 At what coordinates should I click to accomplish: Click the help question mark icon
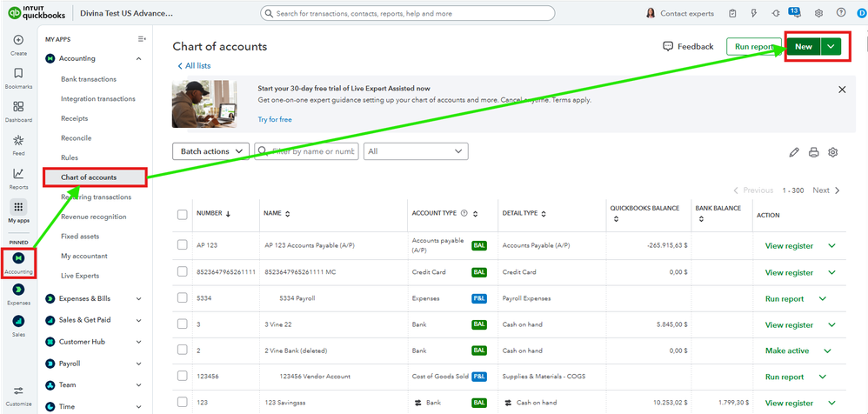point(841,13)
